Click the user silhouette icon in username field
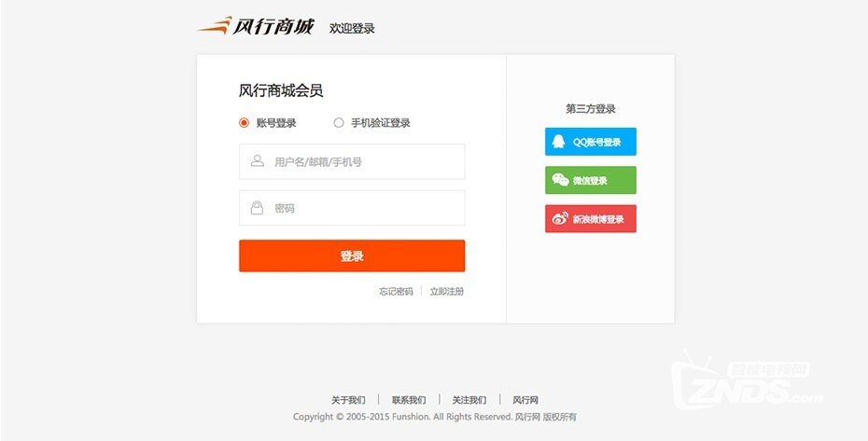The width and height of the screenshot is (868, 441). (257, 161)
